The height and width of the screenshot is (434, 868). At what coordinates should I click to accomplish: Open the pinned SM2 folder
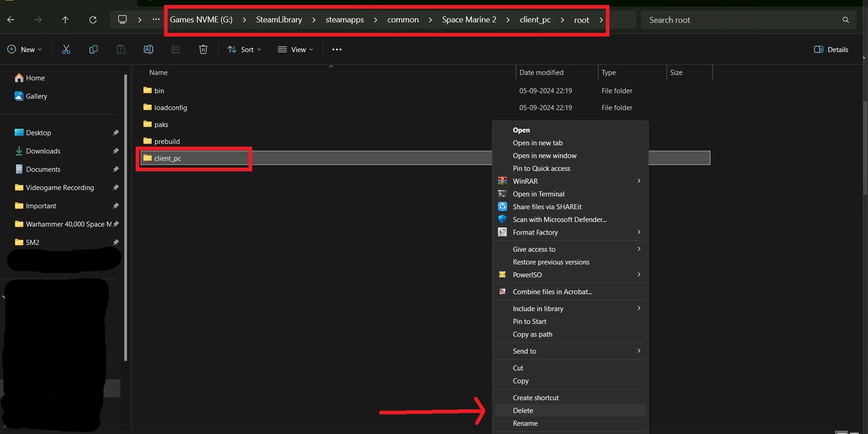27,242
